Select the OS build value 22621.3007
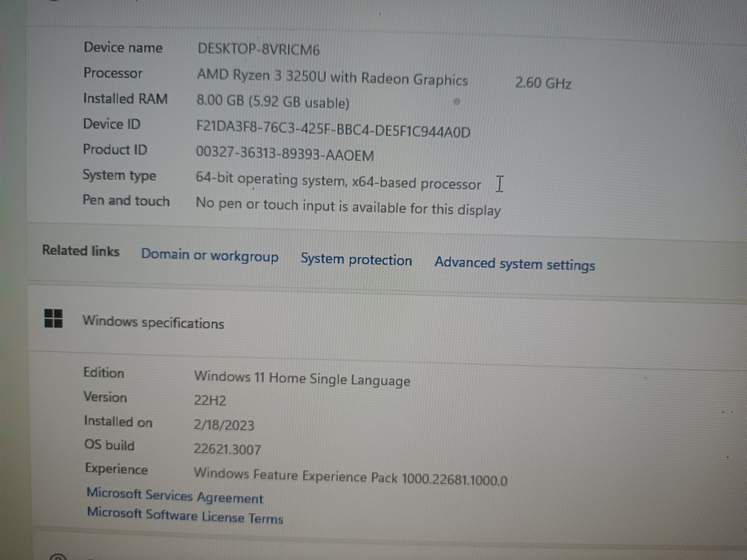747x560 pixels. pos(227,449)
